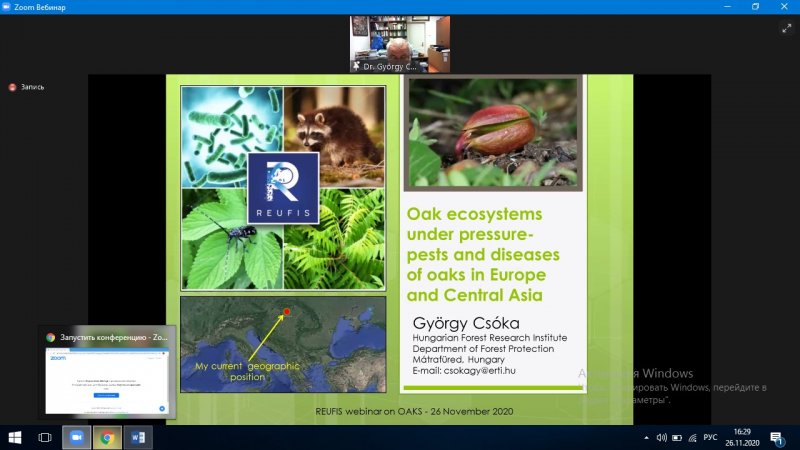Screen dimensions: 800x450
Task: Click 'My current geographic position' map label
Action: click(247, 371)
